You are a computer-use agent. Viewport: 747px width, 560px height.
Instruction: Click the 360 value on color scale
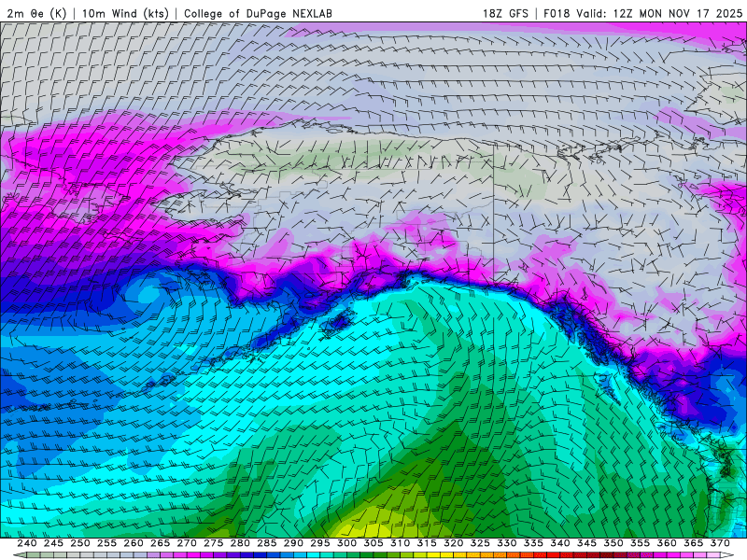coord(667,543)
